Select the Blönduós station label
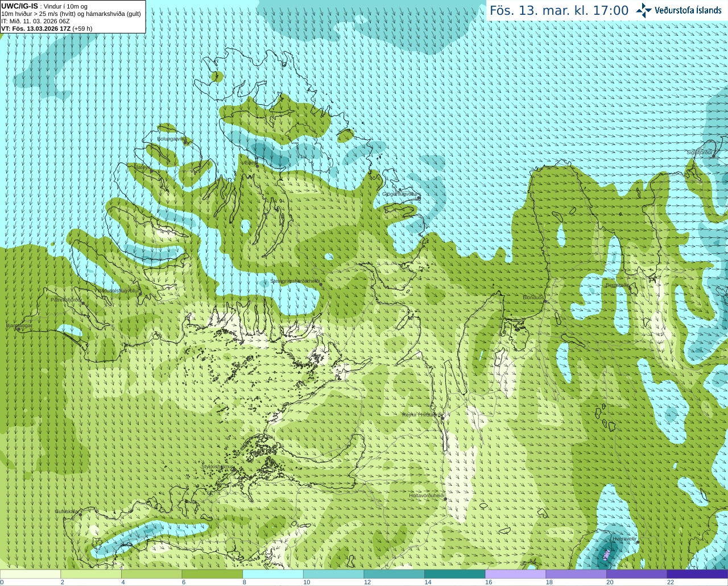Image resolution: width=728 pixels, height=586 pixels. (x=533, y=298)
